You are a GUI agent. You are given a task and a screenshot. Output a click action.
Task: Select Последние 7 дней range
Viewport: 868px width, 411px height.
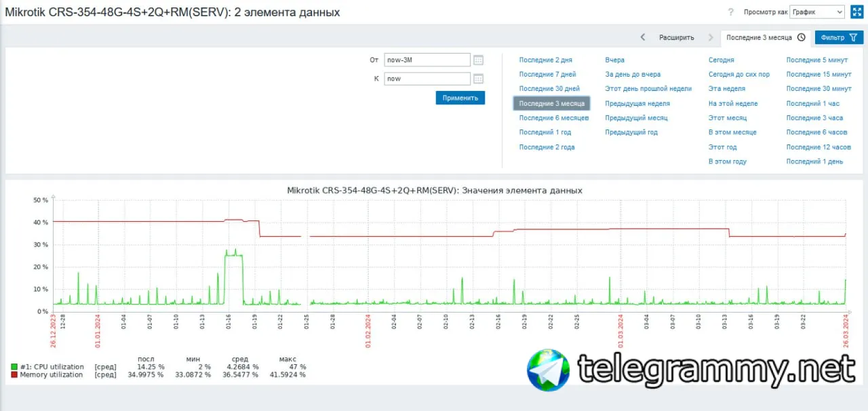(x=547, y=75)
